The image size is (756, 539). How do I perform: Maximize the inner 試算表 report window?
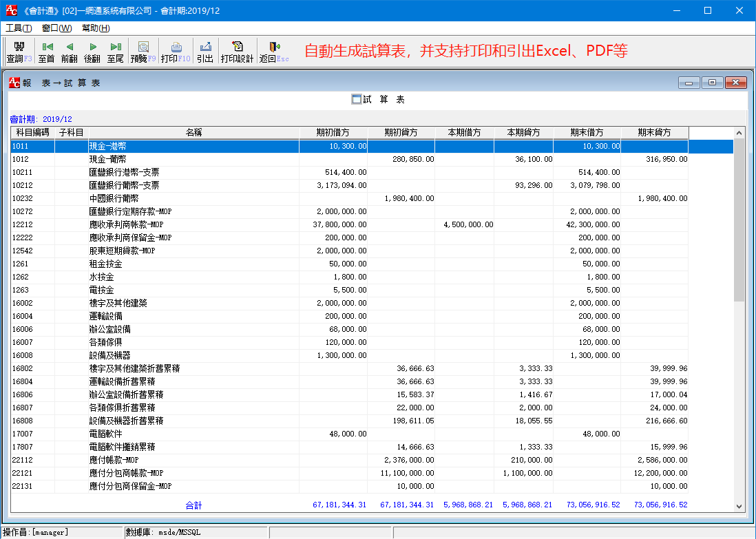712,83
